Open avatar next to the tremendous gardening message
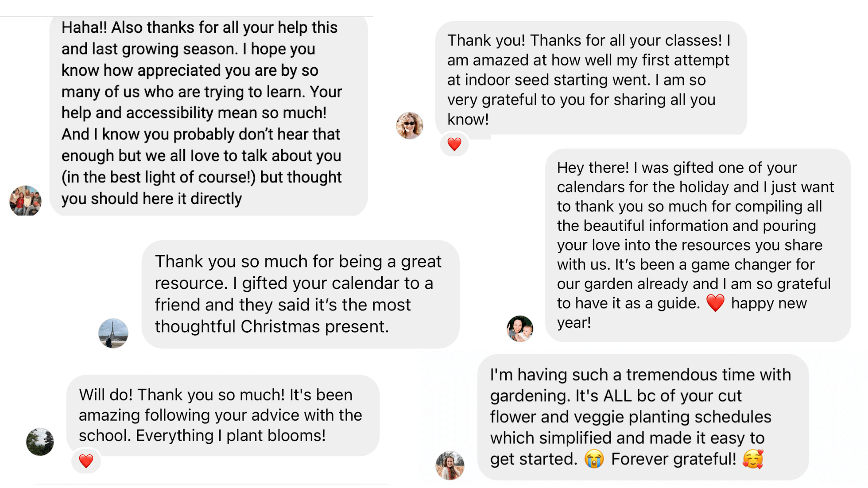 (x=449, y=465)
